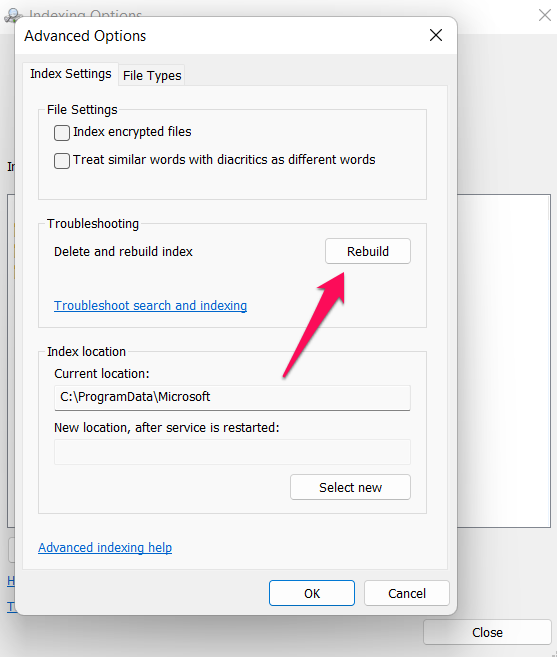Viewport: 557px width, 657px height.
Task: Open Troubleshoot search and indexing link
Action: tap(150, 305)
